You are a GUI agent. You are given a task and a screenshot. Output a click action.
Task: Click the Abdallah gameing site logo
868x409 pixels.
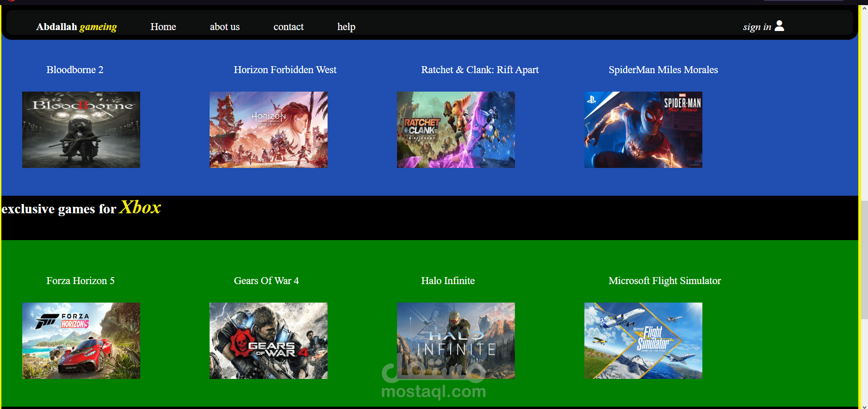point(76,27)
